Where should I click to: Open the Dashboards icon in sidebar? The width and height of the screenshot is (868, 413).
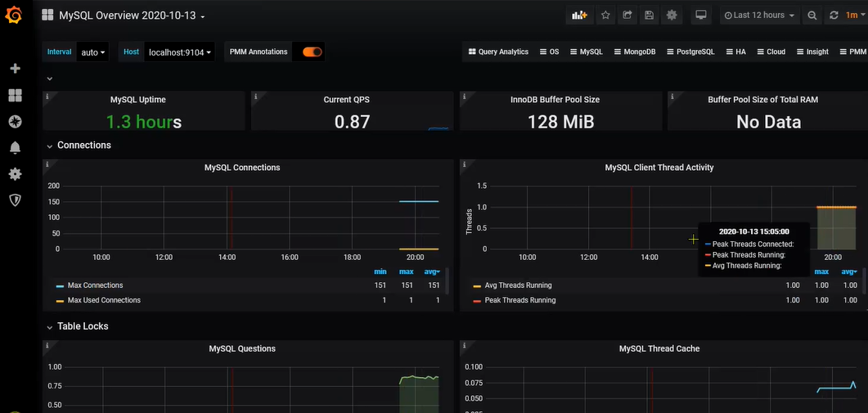[x=15, y=96]
